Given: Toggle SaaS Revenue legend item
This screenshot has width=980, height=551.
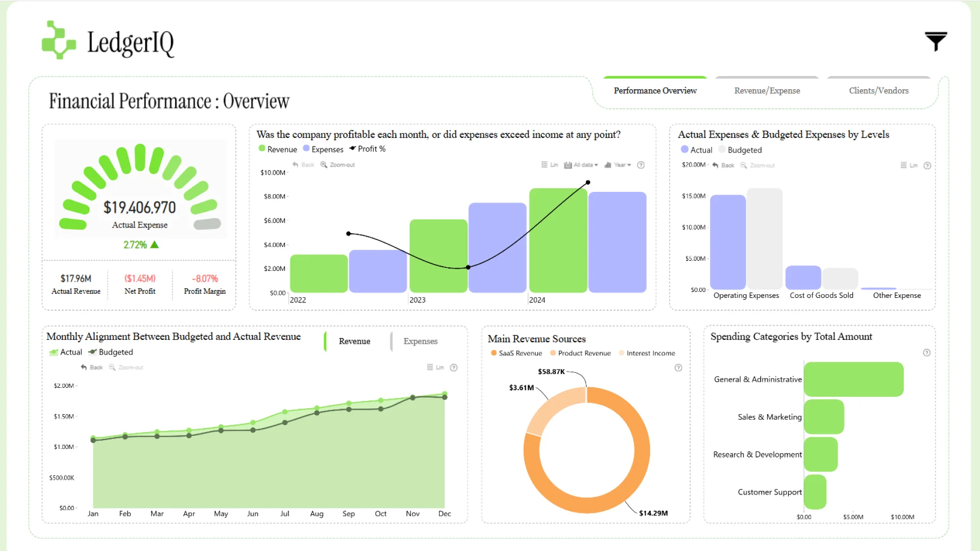Looking at the screenshot, I should click(516, 353).
